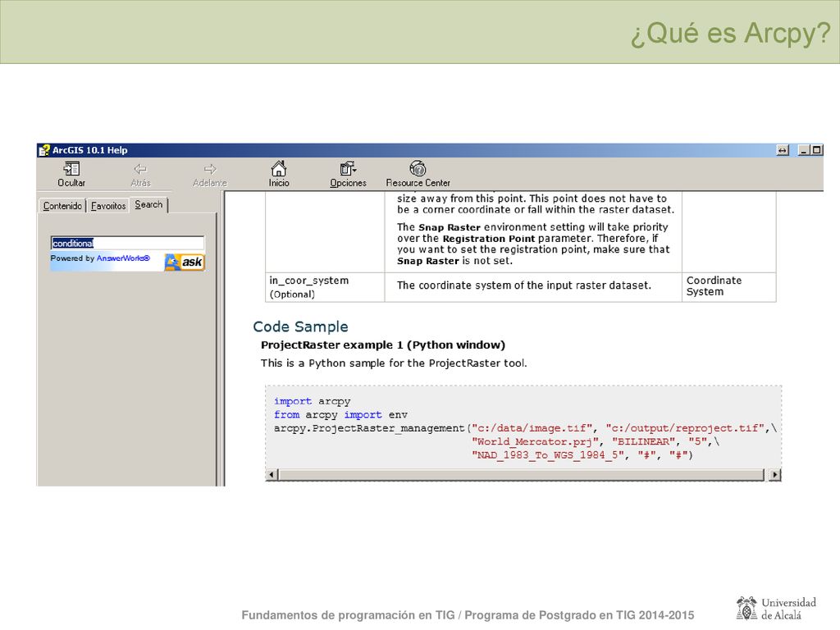Open the Inicio home page icon
The width and height of the screenshot is (840, 630).
[279, 169]
